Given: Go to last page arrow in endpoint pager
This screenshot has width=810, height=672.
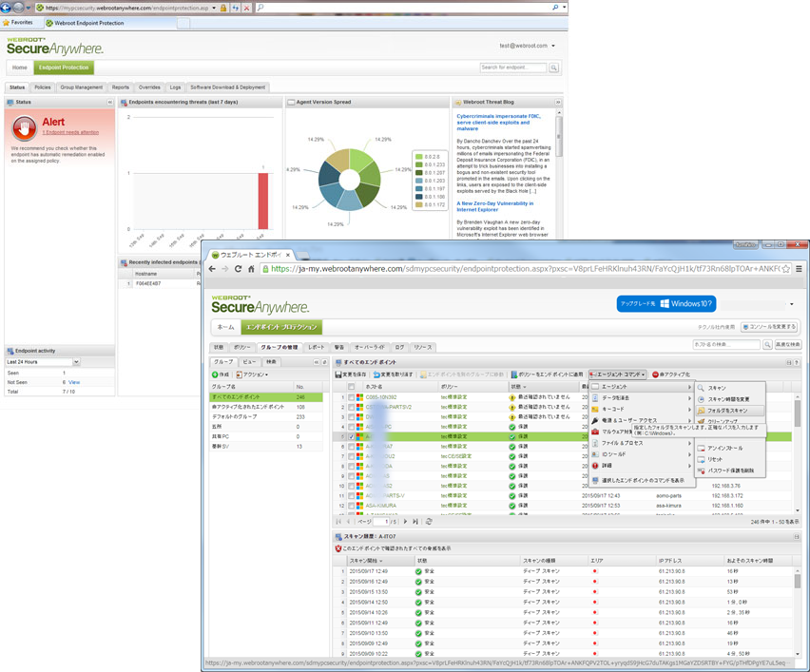Looking at the screenshot, I should (x=415, y=522).
